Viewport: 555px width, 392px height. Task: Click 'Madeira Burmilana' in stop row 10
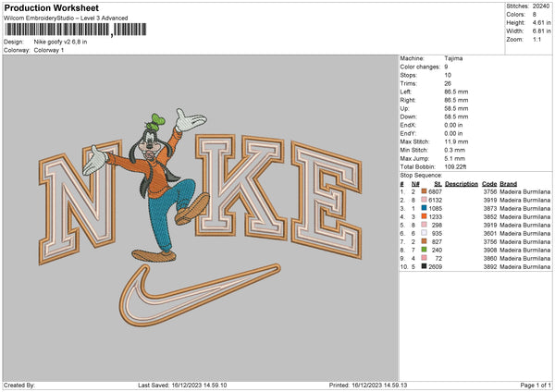click(x=524, y=266)
